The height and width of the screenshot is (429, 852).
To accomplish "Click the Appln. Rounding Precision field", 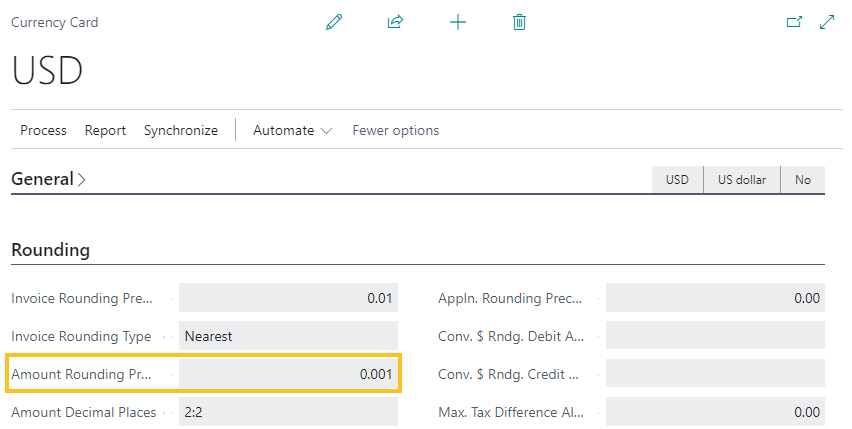I will click(x=715, y=298).
